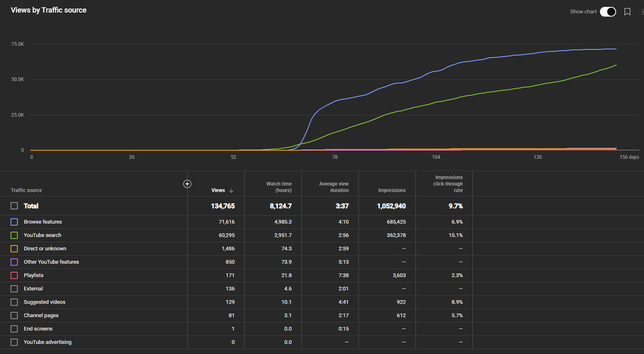Enable the External series checkbox
The height and width of the screenshot is (354, 644).
pyautogui.click(x=14, y=289)
